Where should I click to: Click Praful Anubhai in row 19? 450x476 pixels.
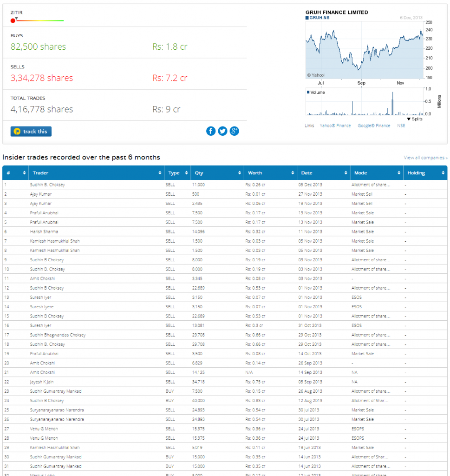point(44,354)
